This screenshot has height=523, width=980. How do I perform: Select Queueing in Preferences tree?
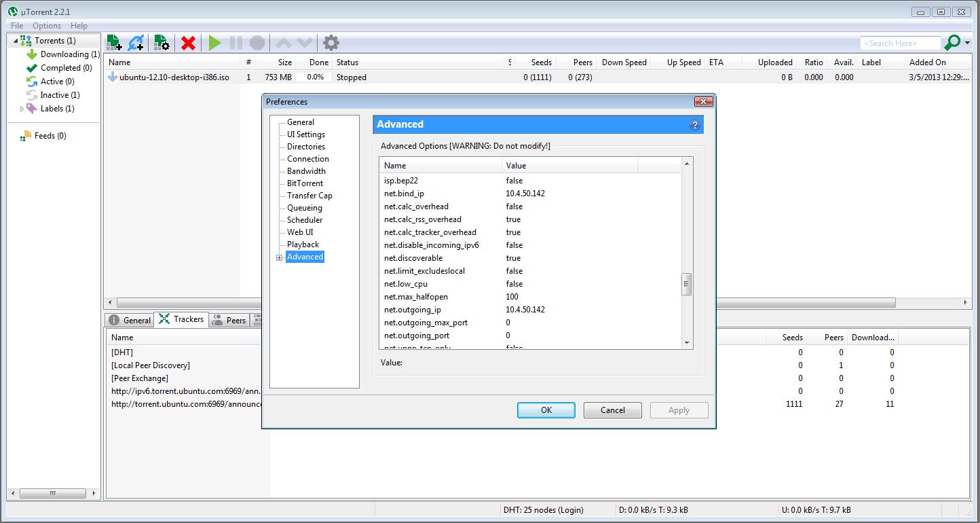(x=305, y=208)
